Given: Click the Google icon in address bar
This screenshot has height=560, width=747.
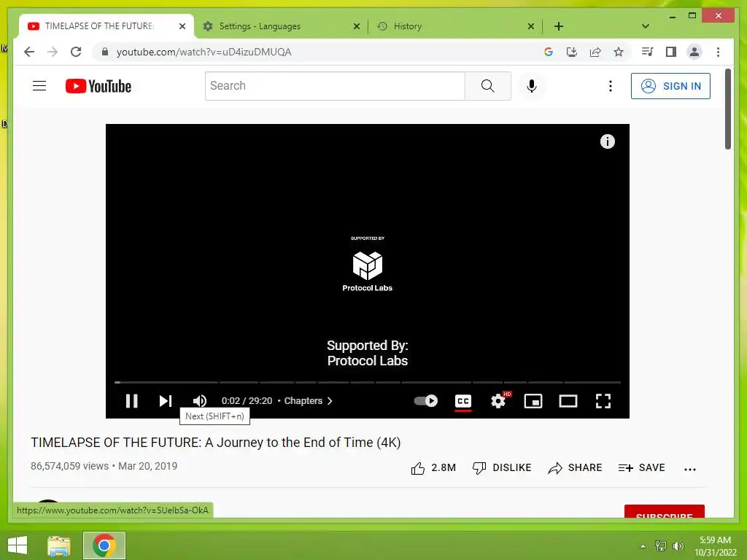Looking at the screenshot, I should [x=549, y=52].
